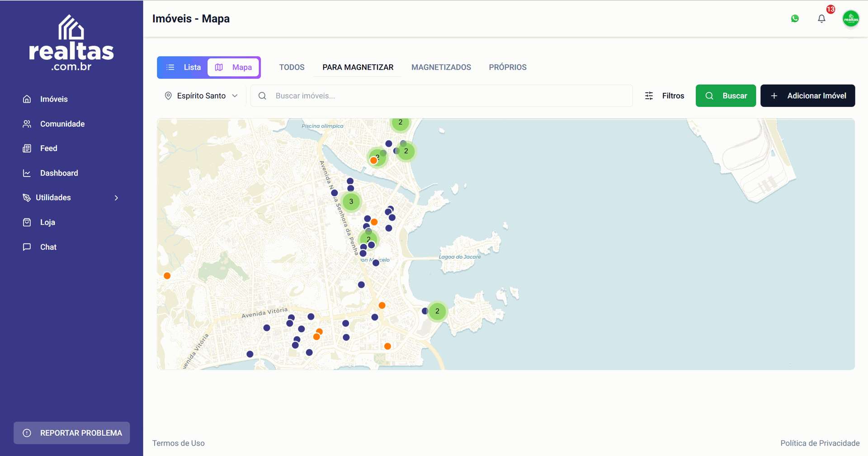Viewport: 868px width, 456px height.
Task: Click the cluster marker labeled 3
Action: point(351,202)
